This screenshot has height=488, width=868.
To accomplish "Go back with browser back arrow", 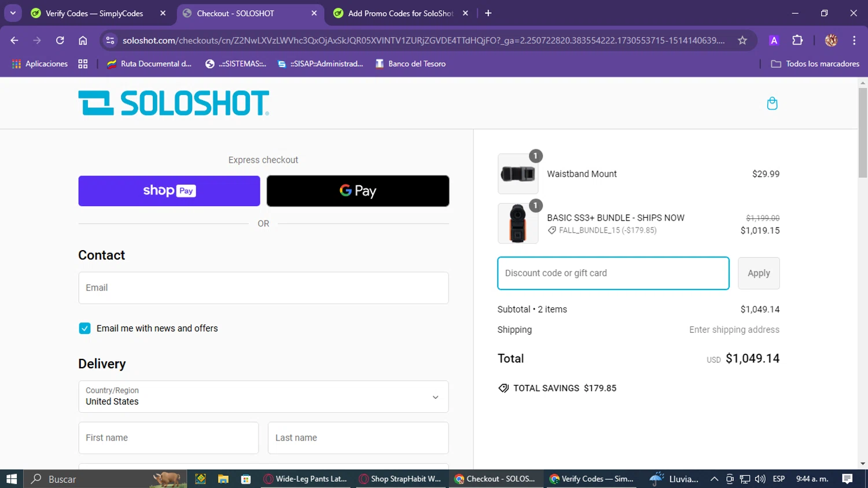I will (14, 41).
